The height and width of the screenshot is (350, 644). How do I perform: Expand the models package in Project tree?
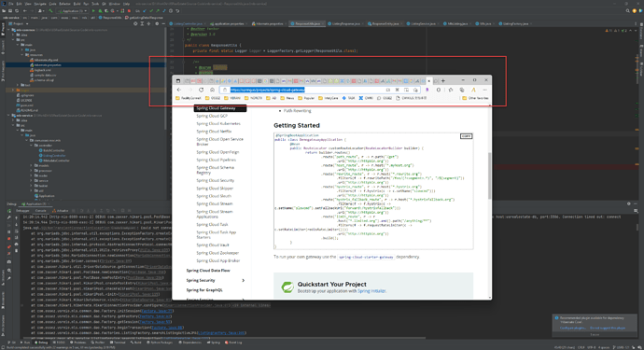tap(31, 165)
